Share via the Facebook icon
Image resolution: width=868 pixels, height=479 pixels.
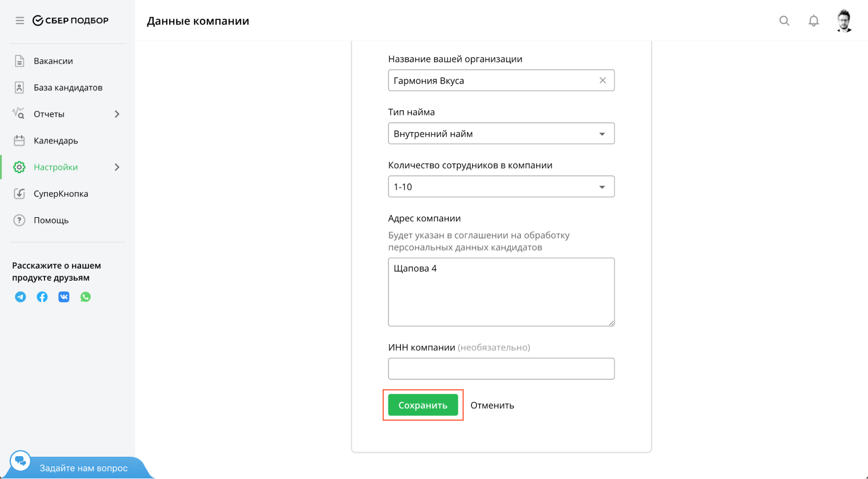42,297
